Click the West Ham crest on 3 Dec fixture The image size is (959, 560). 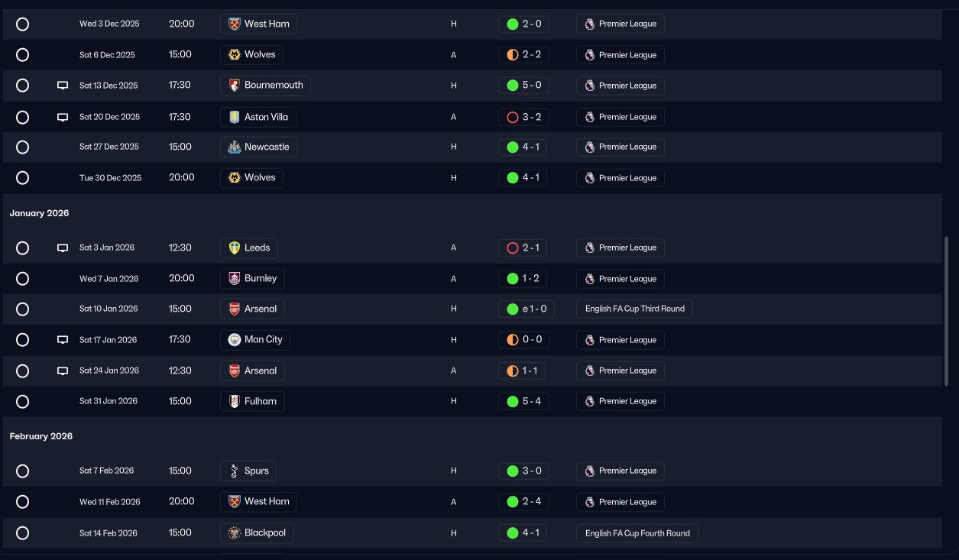coord(235,24)
